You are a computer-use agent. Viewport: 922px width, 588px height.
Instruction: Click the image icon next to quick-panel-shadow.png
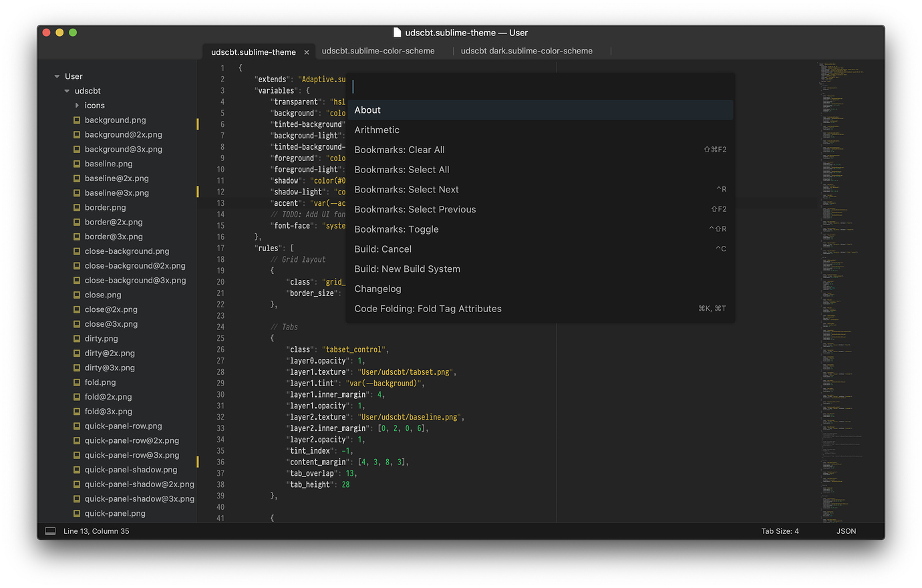75,469
